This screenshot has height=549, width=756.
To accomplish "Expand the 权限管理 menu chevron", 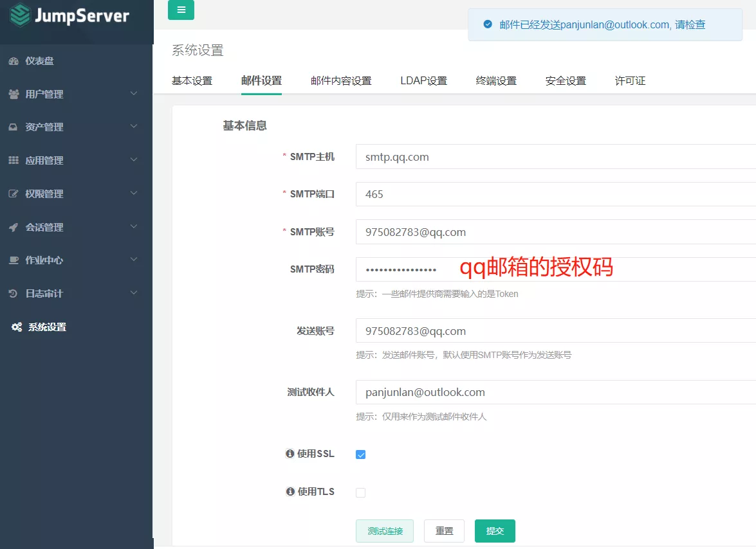I will pos(134,194).
